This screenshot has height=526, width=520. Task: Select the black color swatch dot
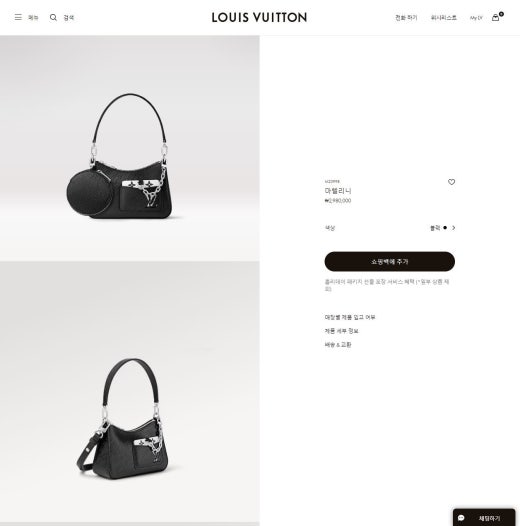pos(445,228)
